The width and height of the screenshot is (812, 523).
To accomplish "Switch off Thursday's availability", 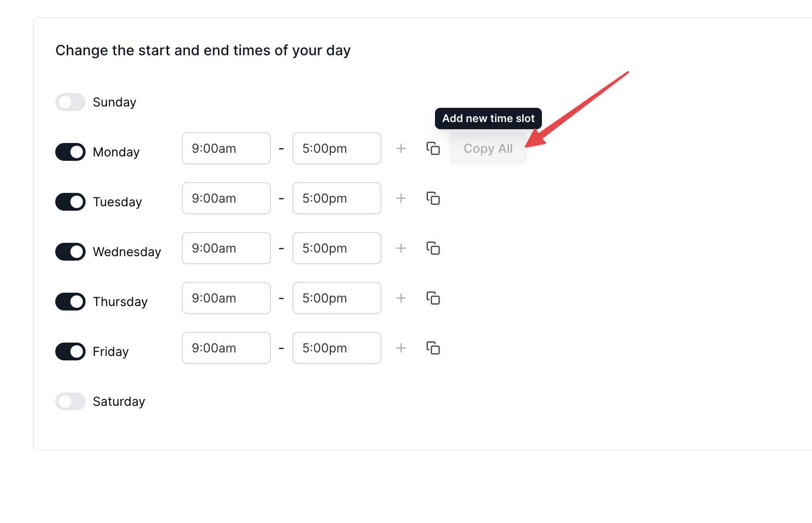I will click(70, 302).
